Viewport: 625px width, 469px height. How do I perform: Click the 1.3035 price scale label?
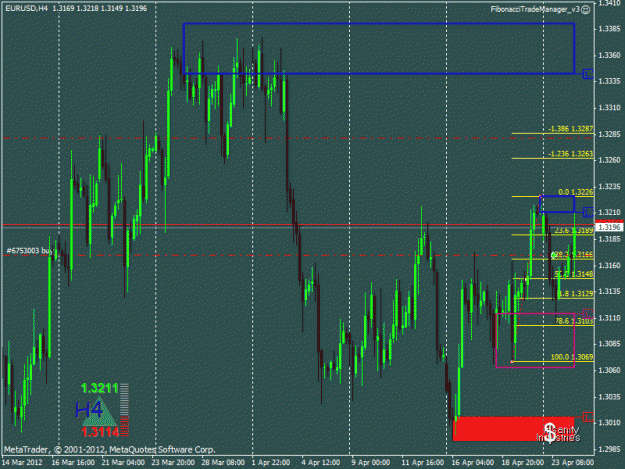(x=609, y=396)
